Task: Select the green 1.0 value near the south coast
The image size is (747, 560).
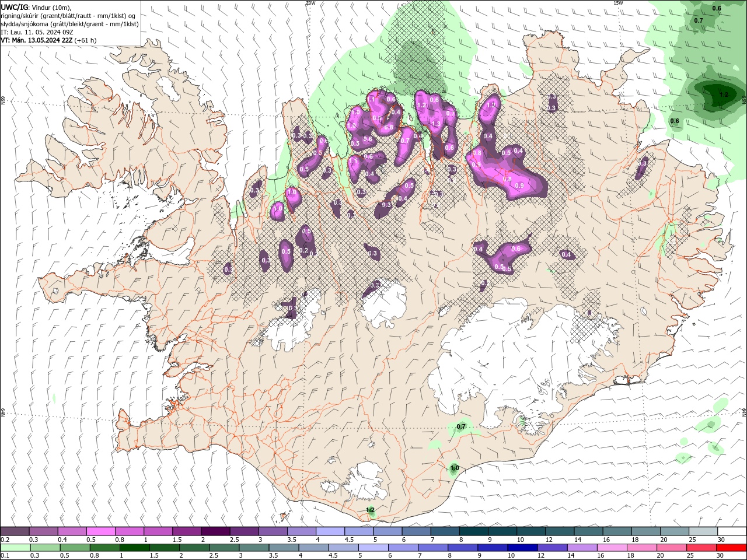Action: (x=455, y=468)
